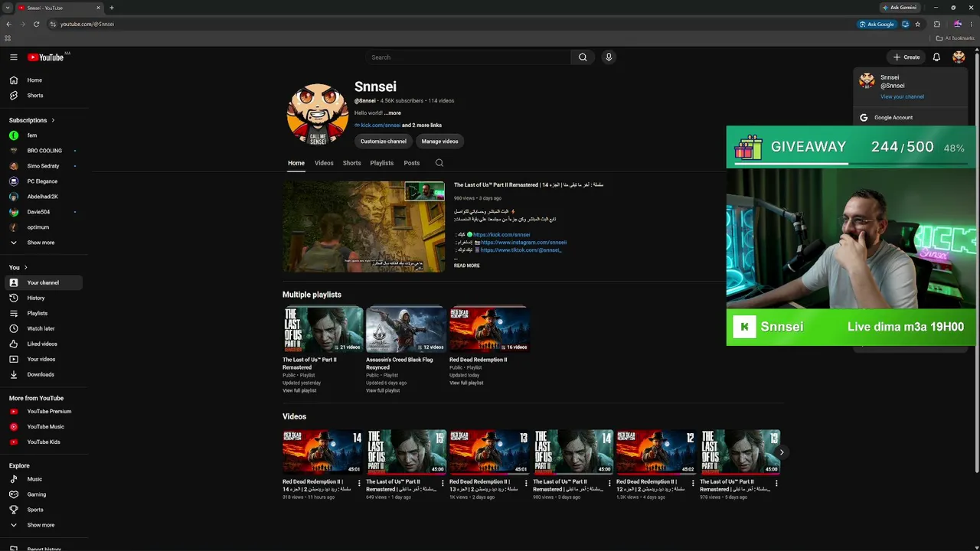Open Liked videos in the sidebar
This screenshot has width=980, height=551.
click(43, 344)
